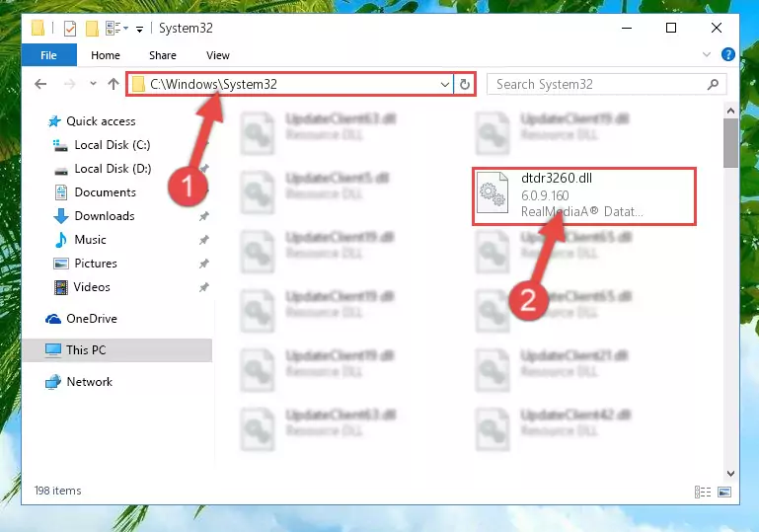Click the Videos filmstrip icon
This screenshot has width=759, height=532.
pos(61,287)
